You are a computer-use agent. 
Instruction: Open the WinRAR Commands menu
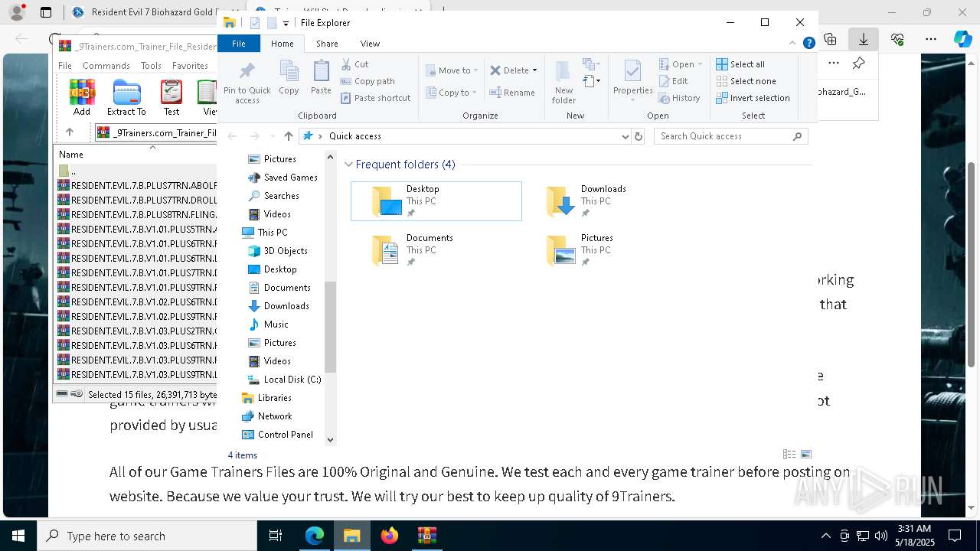click(106, 66)
